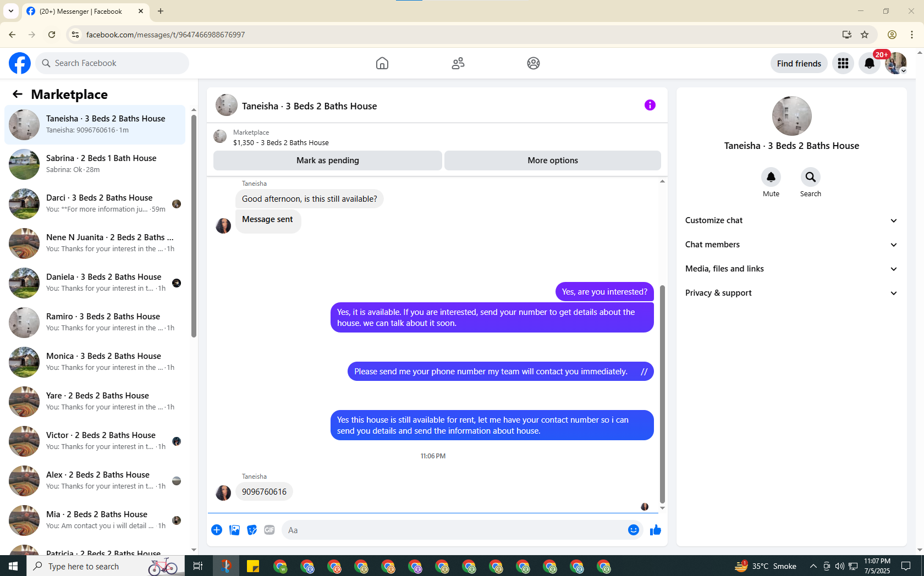This screenshot has height=576, width=924.
Task: Click the Facebook logo icon
Action: click(x=20, y=63)
